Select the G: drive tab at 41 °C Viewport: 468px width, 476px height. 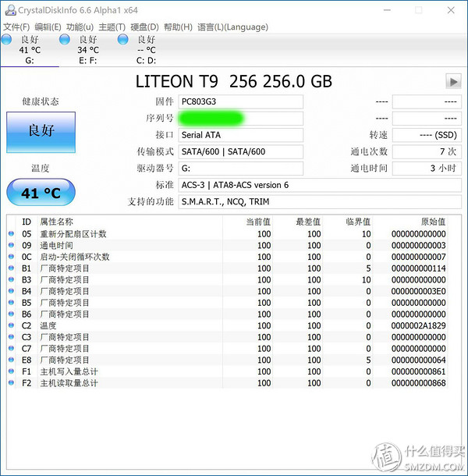pyautogui.click(x=30, y=50)
